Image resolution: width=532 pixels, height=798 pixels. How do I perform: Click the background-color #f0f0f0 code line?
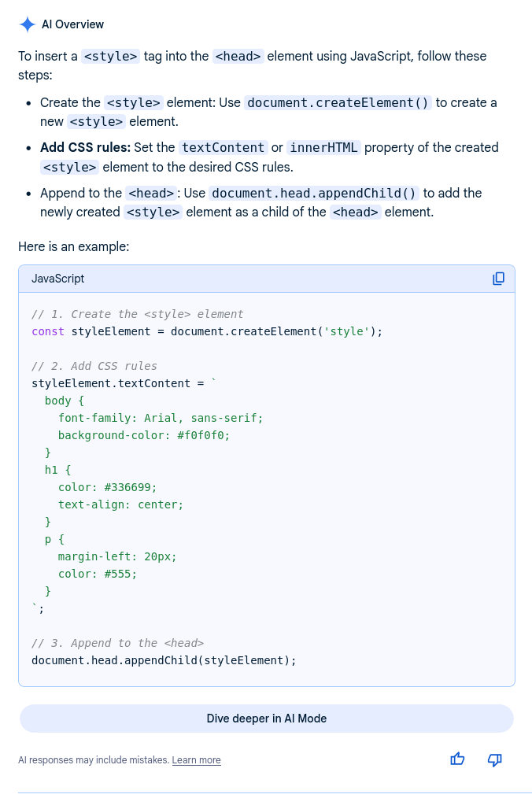pyautogui.click(x=144, y=435)
